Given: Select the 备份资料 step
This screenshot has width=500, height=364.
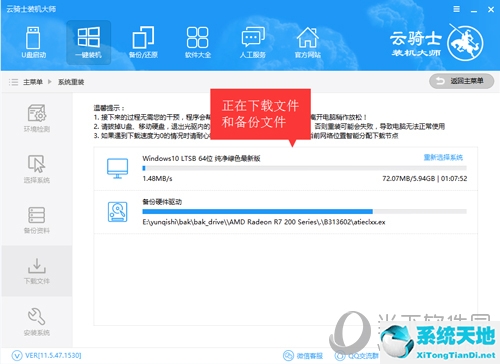Looking at the screenshot, I should click(37, 220).
